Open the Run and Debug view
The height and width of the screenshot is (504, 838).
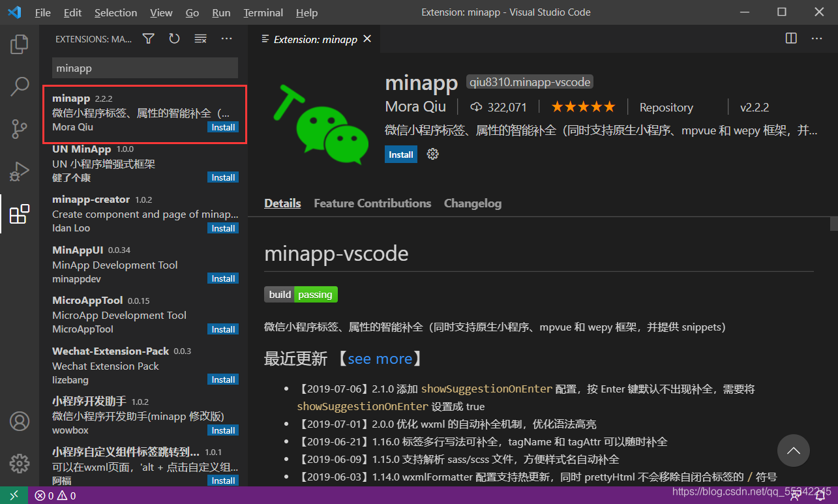tap(20, 171)
